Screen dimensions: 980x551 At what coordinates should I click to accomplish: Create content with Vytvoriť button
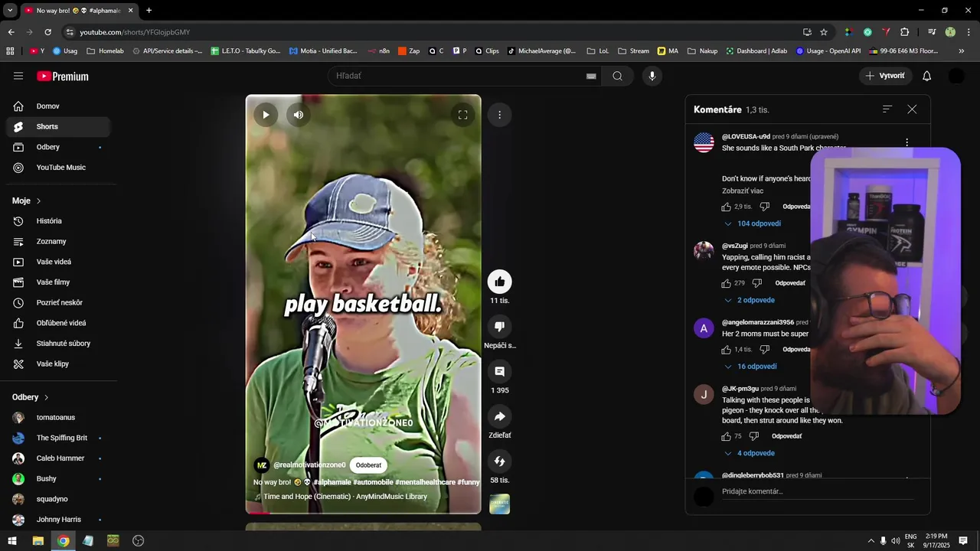886,76
